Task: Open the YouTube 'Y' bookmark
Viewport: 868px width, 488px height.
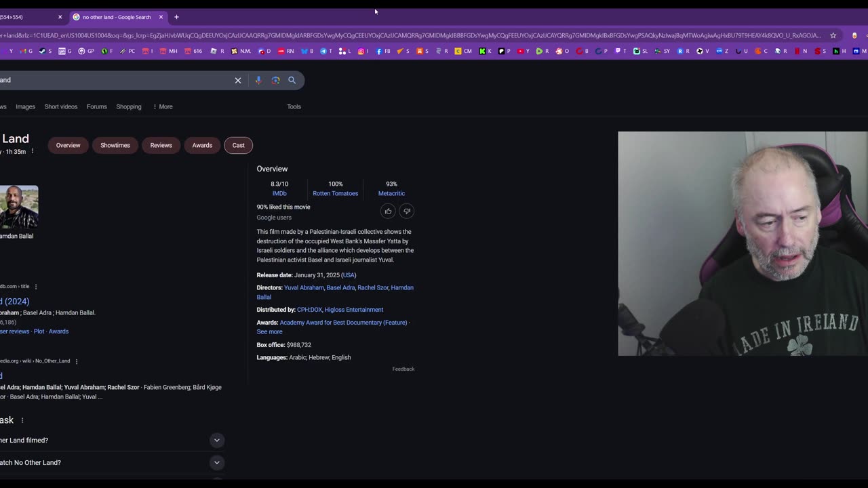Action: 523,51
